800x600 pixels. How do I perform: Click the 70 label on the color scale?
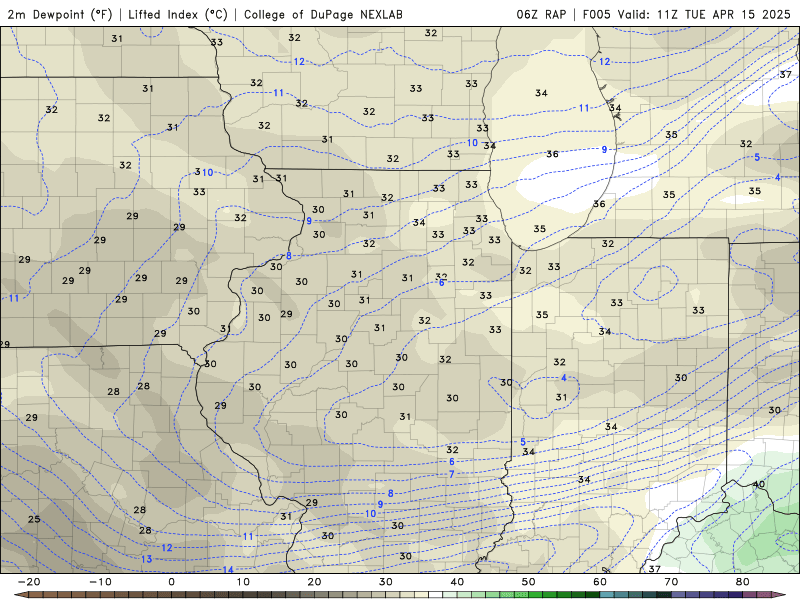[671, 582]
